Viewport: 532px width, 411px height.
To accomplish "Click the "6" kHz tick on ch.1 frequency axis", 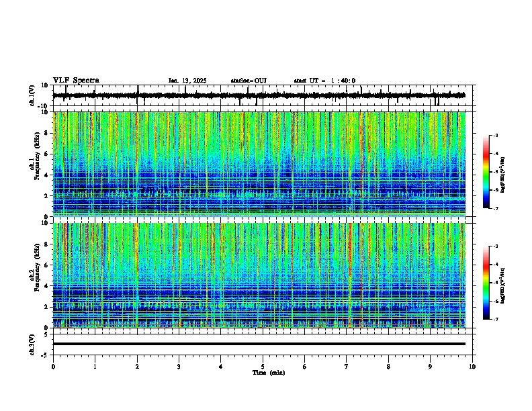I will 48,154.
